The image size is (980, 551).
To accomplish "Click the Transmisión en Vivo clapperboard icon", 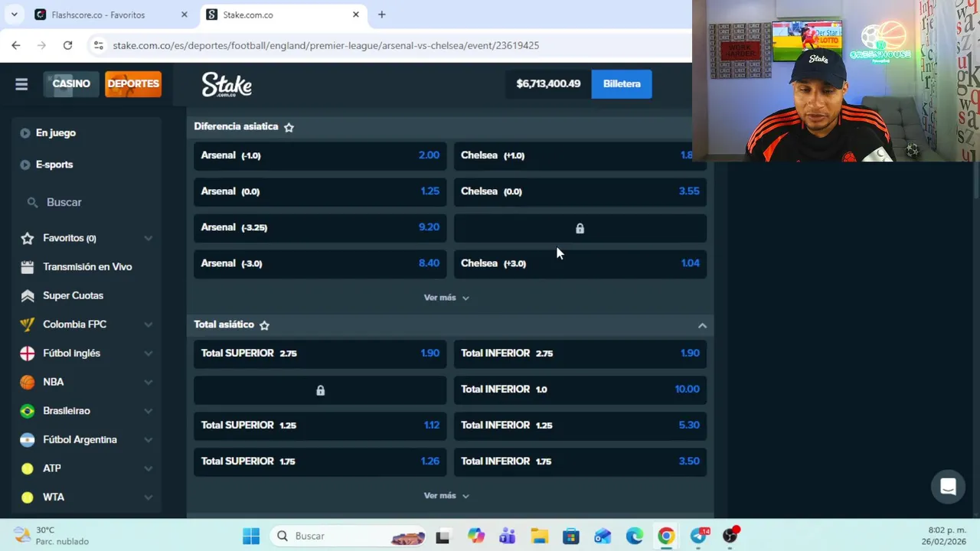I will pyautogui.click(x=28, y=267).
